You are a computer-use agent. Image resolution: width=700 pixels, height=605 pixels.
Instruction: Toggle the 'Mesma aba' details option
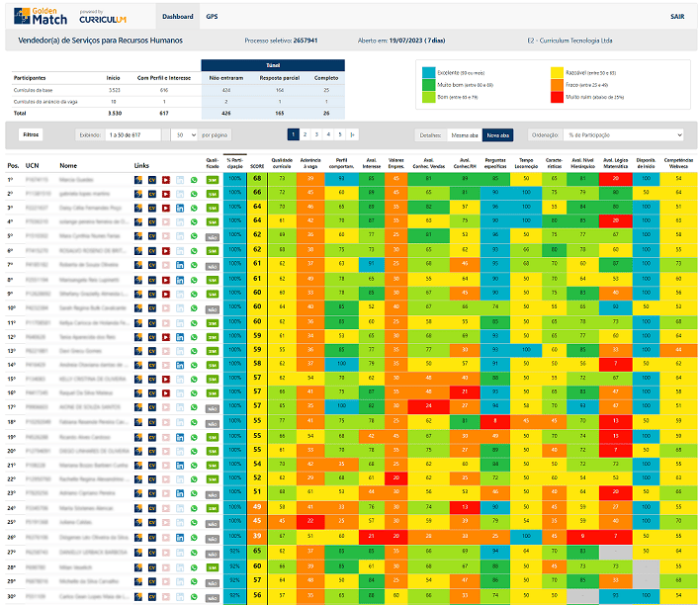click(x=464, y=134)
